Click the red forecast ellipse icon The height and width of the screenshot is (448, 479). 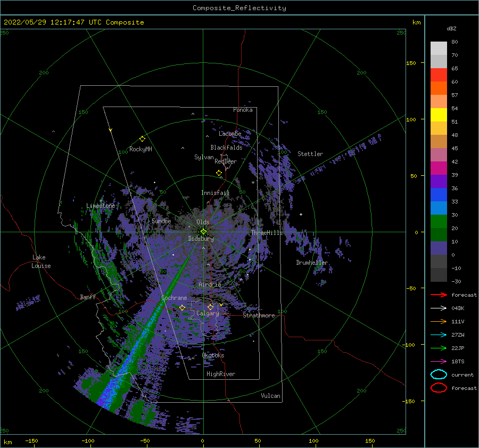[x=439, y=388]
